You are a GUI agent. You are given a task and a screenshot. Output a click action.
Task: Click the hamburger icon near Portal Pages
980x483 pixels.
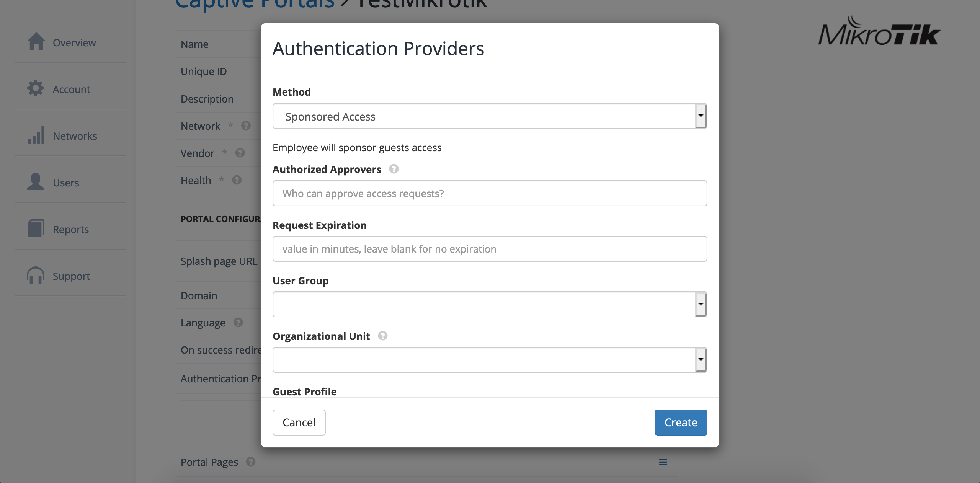click(x=663, y=462)
